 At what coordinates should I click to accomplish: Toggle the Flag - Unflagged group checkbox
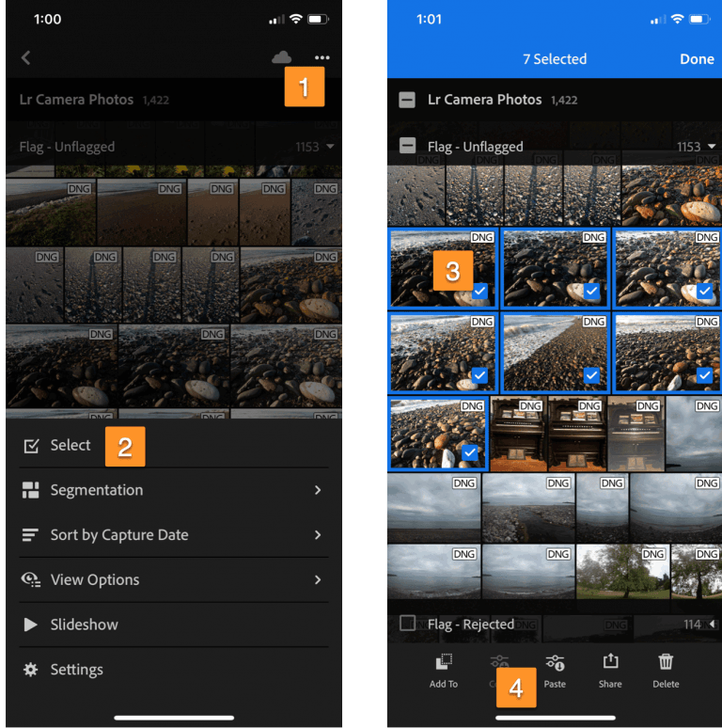coord(407,147)
